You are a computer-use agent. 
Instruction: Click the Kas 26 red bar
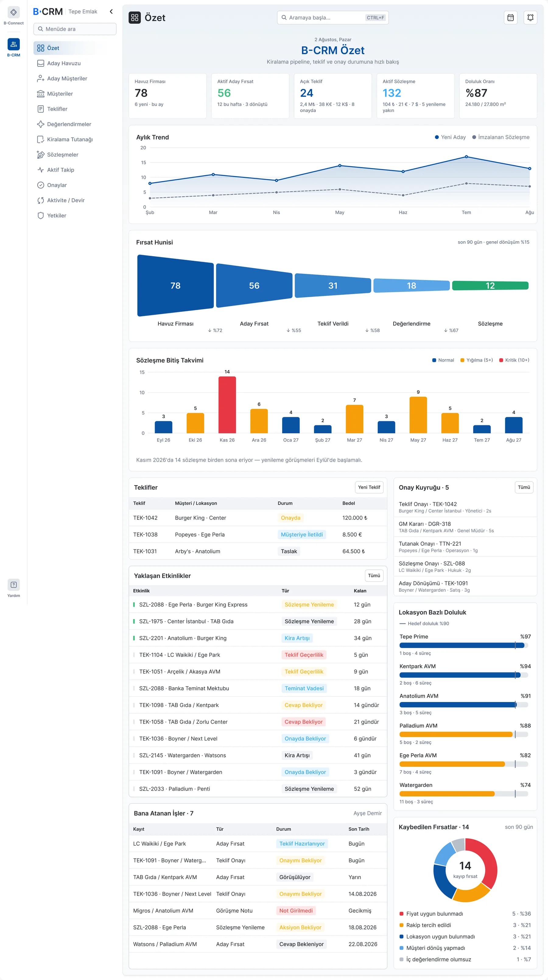[x=227, y=404]
